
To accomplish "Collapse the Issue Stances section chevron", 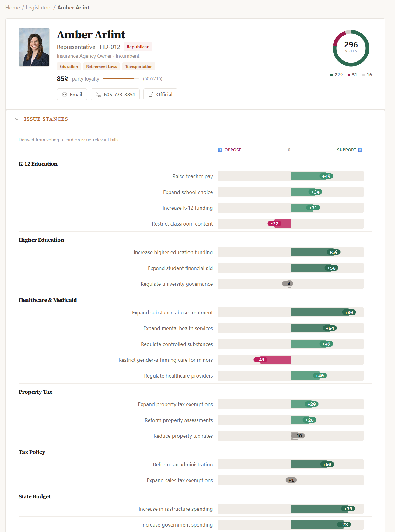I will (x=17, y=119).
